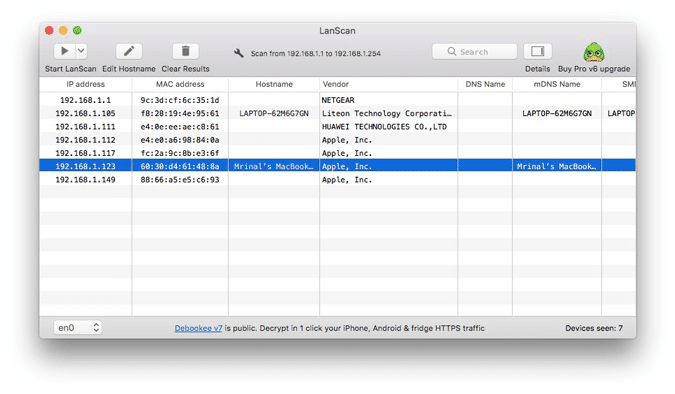Select row with IP 192.168.1.117

click(338, 153)
